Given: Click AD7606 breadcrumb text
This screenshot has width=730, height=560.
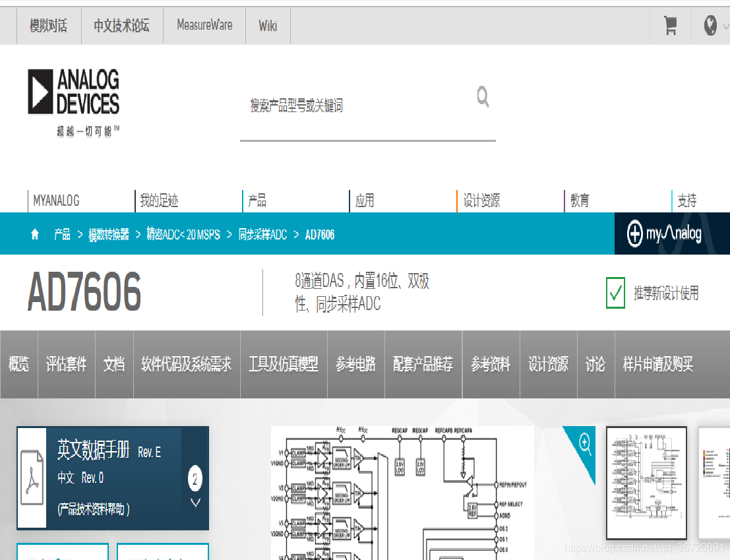Looking at the screenshot, I should [320, 234].
